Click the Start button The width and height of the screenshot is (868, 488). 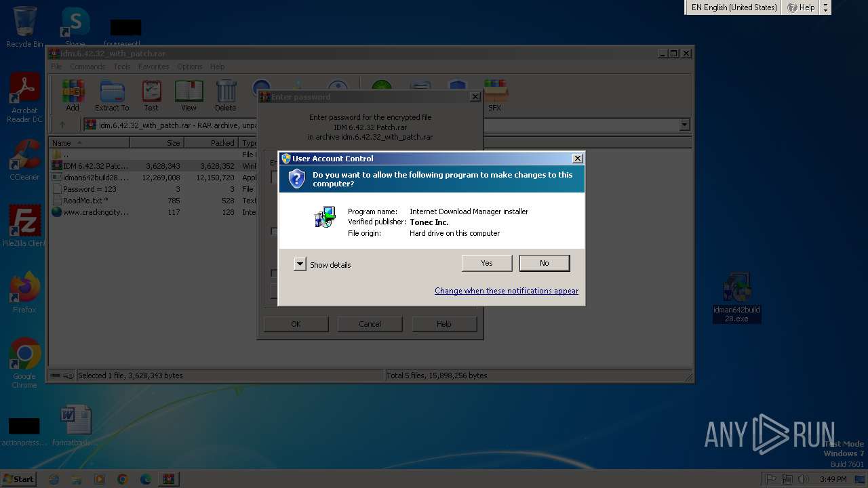18,479
